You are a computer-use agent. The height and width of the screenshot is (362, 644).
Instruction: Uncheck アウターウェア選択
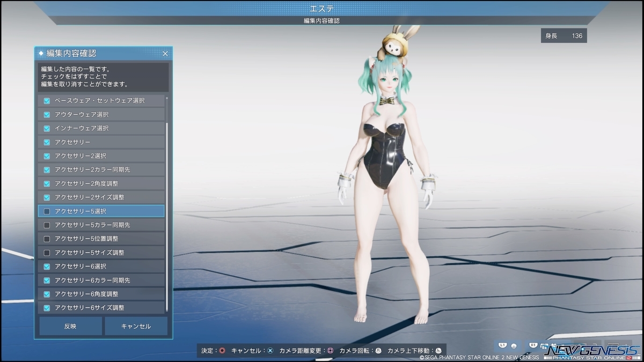pos(47,114)
